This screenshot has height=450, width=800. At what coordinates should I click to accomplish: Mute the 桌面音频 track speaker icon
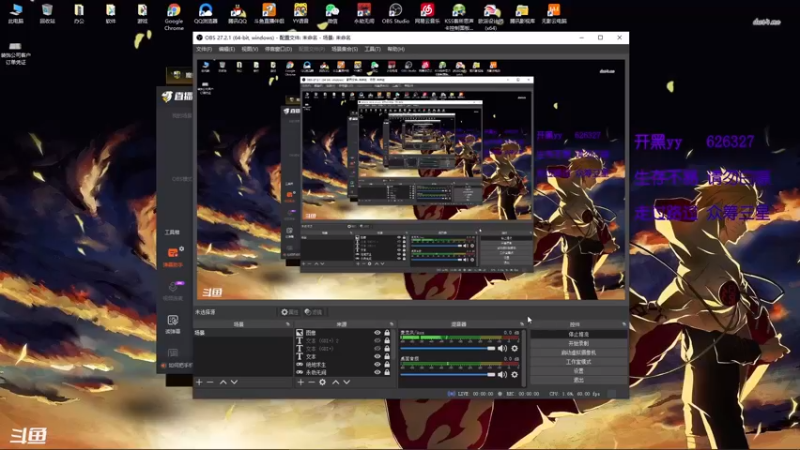point(503,374)
